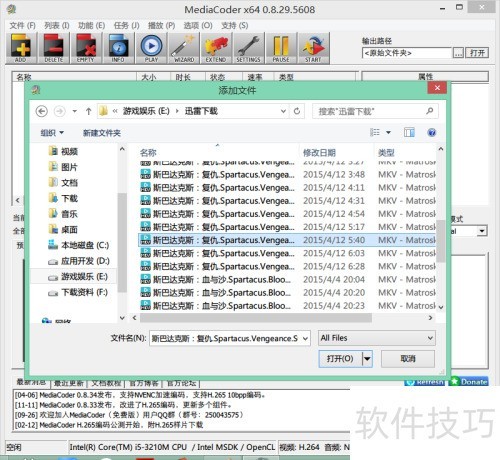This screenshot has height=460, width=500.
Task: Select 下载资料 (F:) drive
Action: [78, 292]
